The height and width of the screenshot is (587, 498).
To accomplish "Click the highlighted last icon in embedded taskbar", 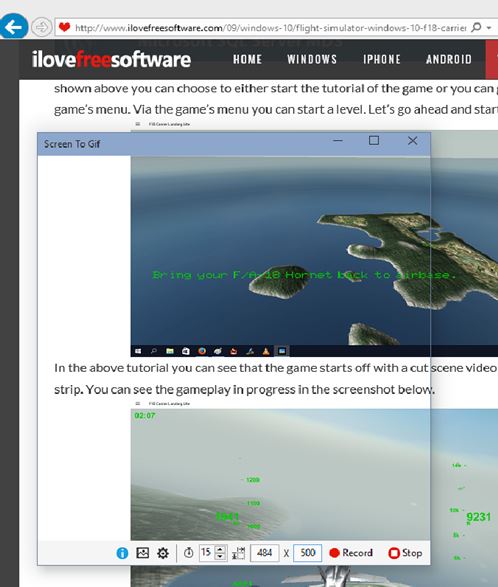I will pyautogui.click(x=282, y=351).
